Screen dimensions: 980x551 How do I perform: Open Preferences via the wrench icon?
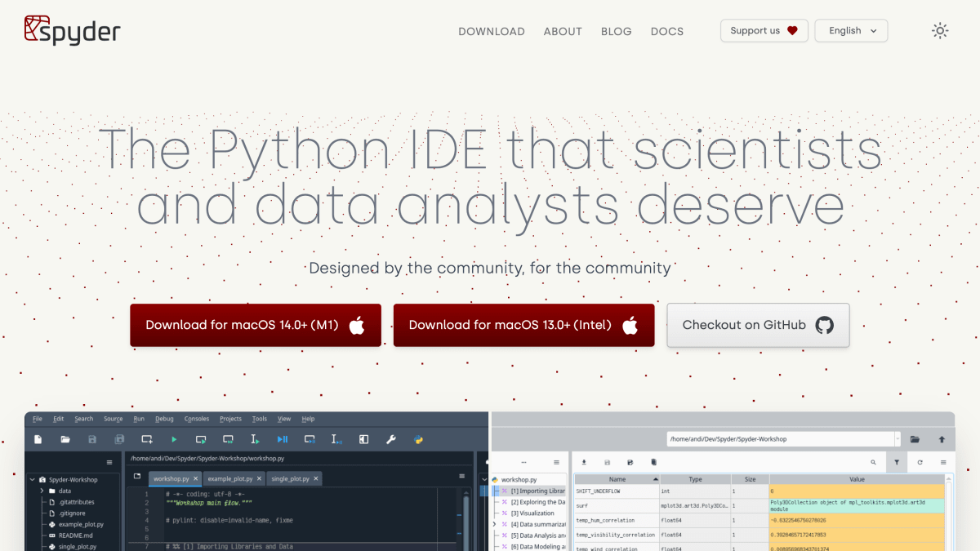click(x=391, y=439)
